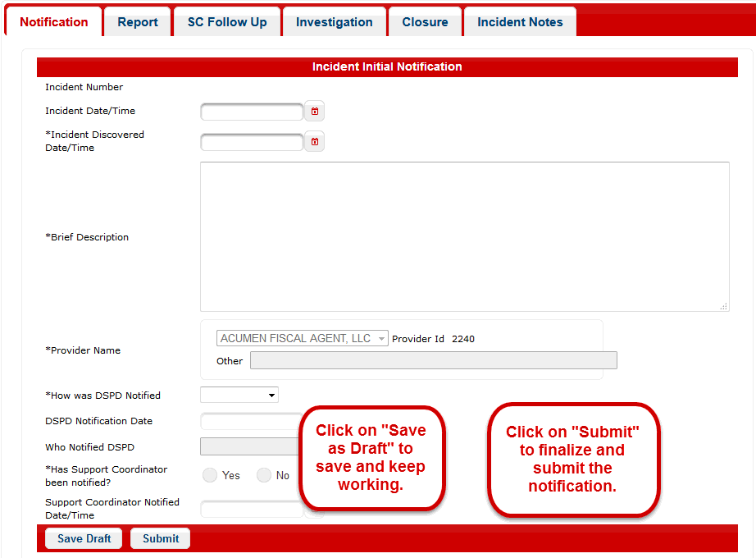Screen dimensions: 756x558
Task: Open the Provider Name dropdown
Action: pyautogui.click(x=303, y=339)
